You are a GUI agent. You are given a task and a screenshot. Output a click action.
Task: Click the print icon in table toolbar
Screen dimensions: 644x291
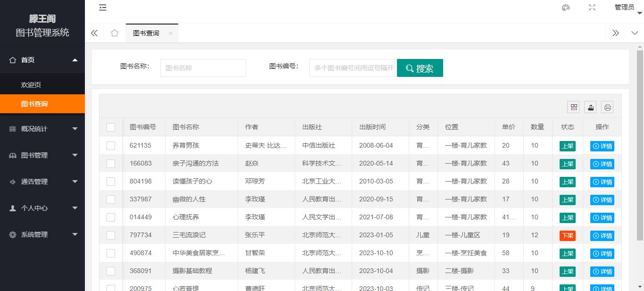click(x=607, y=107)
